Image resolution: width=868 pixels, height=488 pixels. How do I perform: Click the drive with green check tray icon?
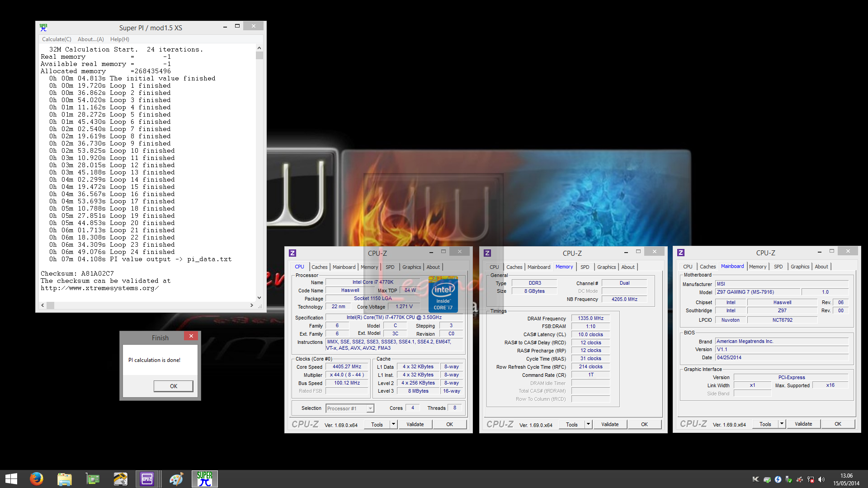click(x=767, y=479)
